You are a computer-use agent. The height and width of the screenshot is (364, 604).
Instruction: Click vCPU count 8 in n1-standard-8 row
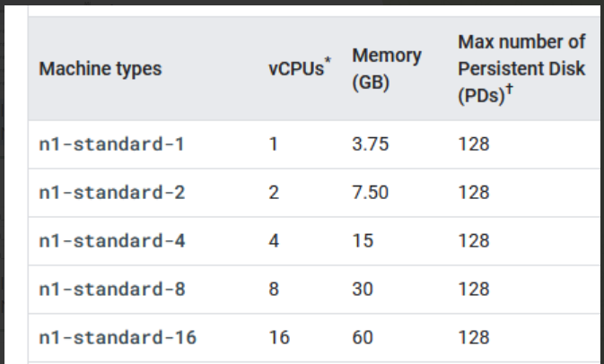coord(274,289)
